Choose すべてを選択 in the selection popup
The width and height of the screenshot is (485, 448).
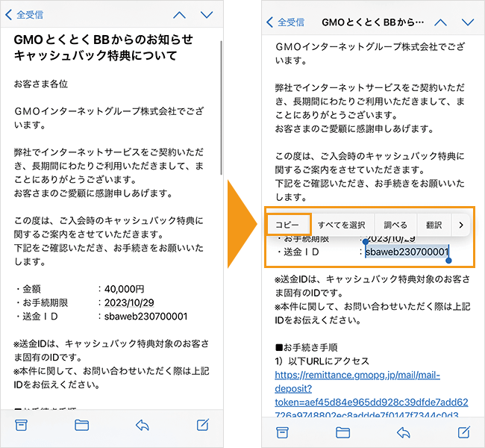(342, 225)
